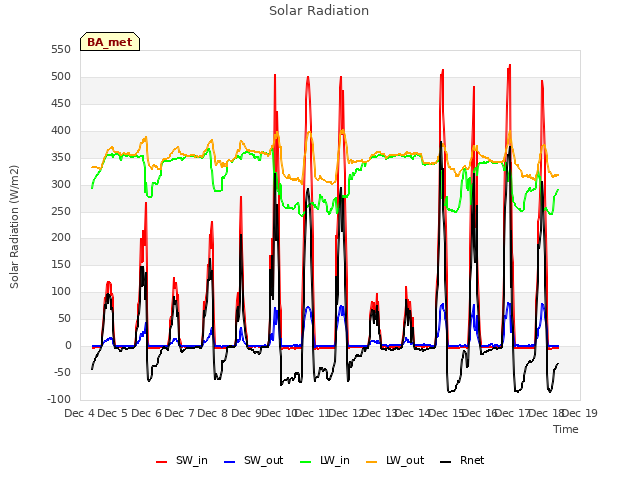Click the -100 y-axis tick label
This screenshot has height=480, width=640.
tap(59, 400)
